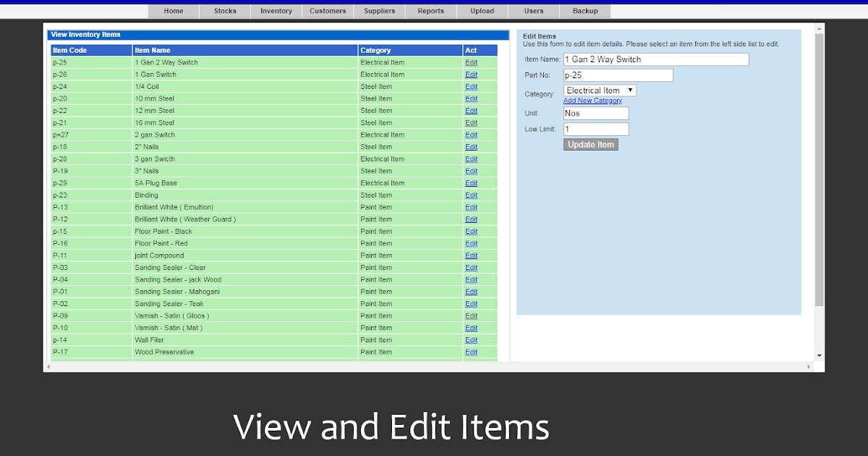Open the Users management page
This screenshot has height=456, width=868.
point(533,11)
